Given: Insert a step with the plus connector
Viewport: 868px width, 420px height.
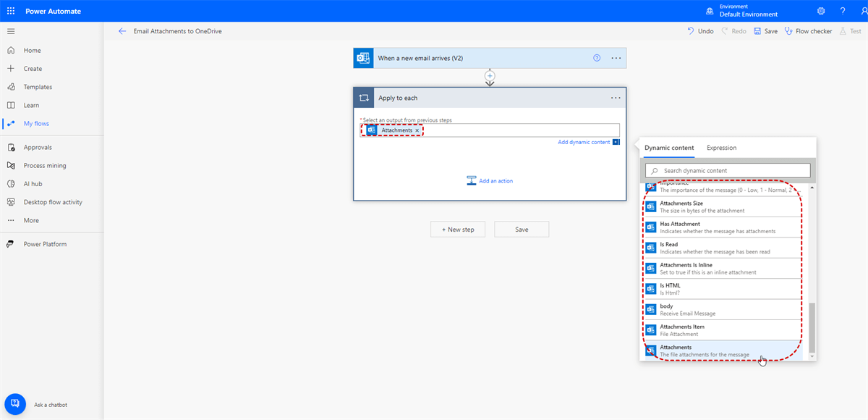Looking at the screenshot, I should coord(490,75).
